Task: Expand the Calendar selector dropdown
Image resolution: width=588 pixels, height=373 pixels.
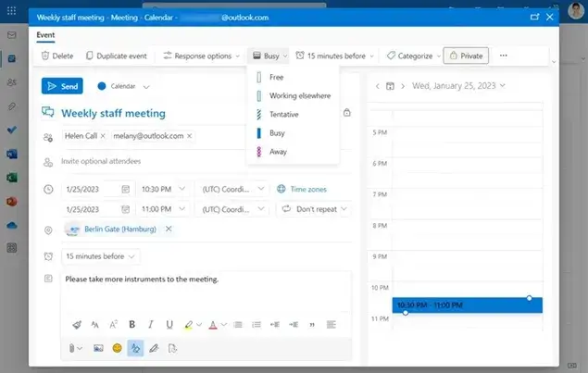Action: coord(146,87)
